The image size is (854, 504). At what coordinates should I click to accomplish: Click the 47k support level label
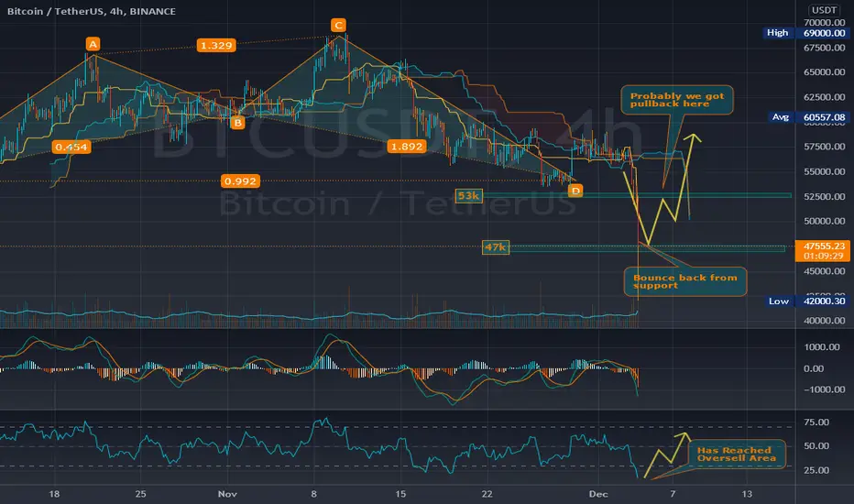pyautogui.click(x=496, y=247)
